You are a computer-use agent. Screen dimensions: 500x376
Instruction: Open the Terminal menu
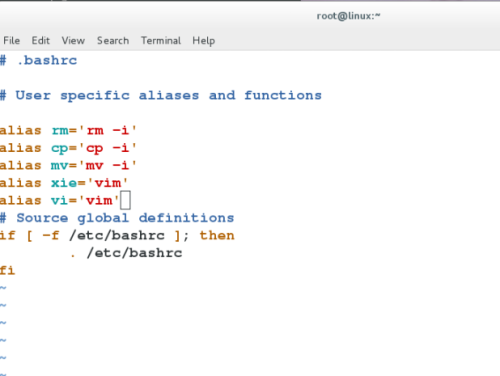[161, 41]
